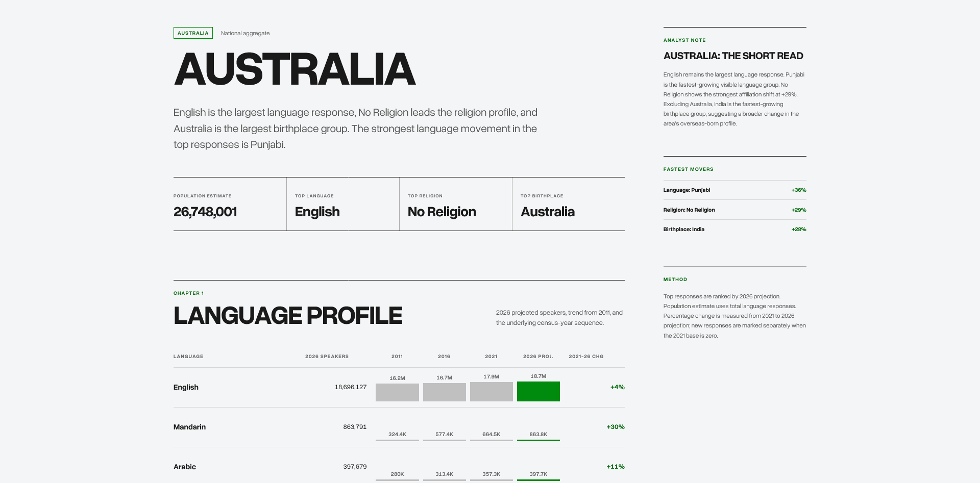980x483 pixels.
Task: Click the '2016' column header
Action: [x=444, y=356]
